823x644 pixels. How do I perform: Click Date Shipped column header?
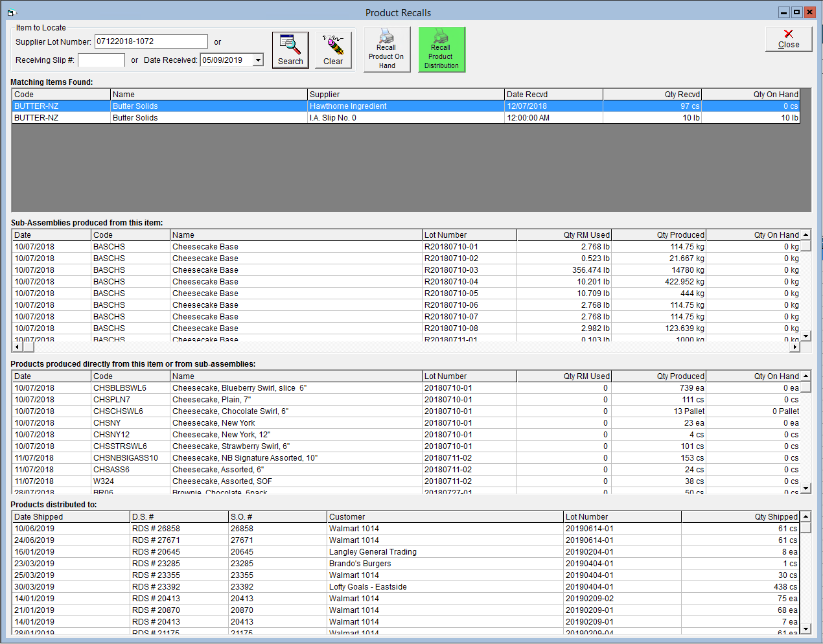(71, 517)
